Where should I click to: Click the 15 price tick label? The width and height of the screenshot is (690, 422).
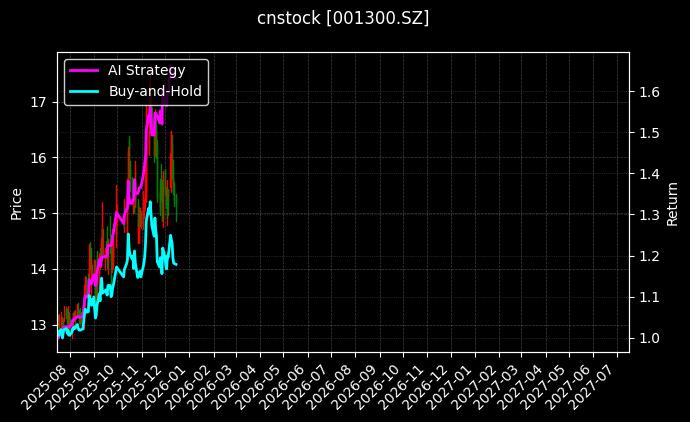point(39,213)
